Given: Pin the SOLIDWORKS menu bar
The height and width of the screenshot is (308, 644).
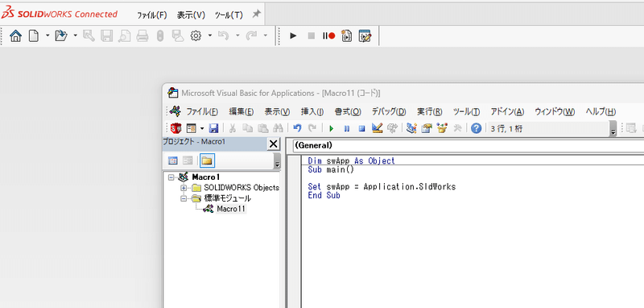Looking at the screenshot, I should pyautogui.click(x=256, y=15).
